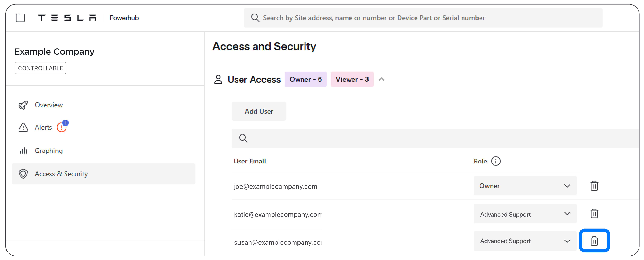Delete joe@examplecompany.com with trash icon

pos(594,186)
